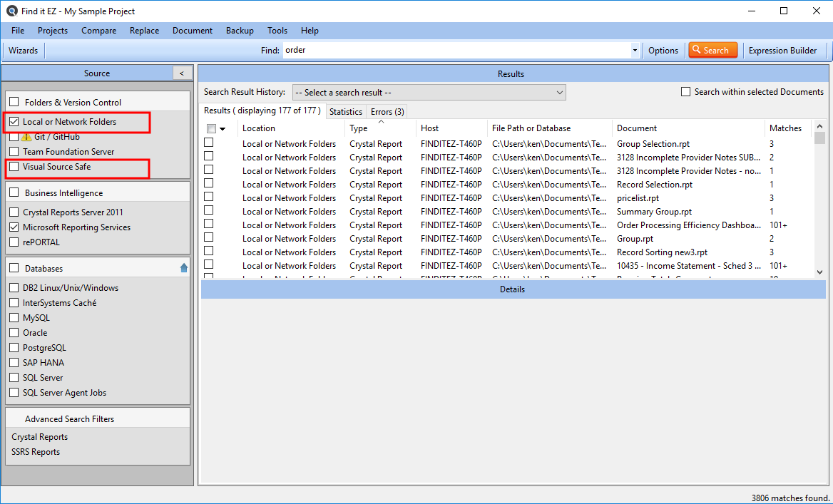833x504 pixels.
Task: Run the orange Search button
Action: pyautogui.click(x=713, y=50)
